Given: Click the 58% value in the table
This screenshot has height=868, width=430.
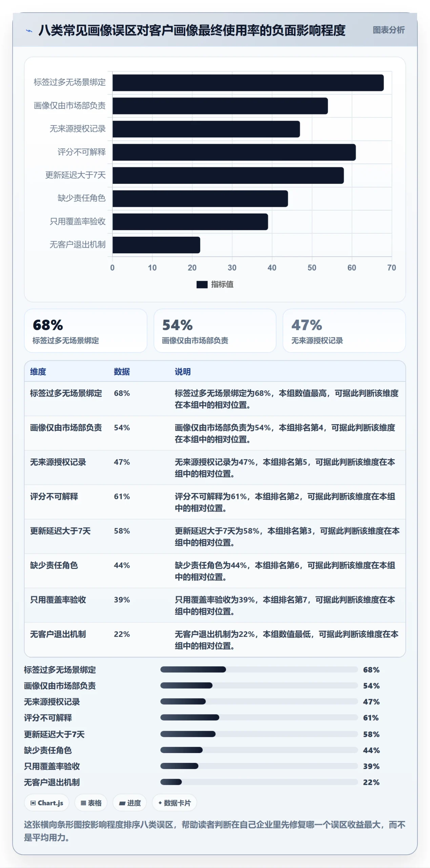Looking at the screenshot, I should coord(122,531).
